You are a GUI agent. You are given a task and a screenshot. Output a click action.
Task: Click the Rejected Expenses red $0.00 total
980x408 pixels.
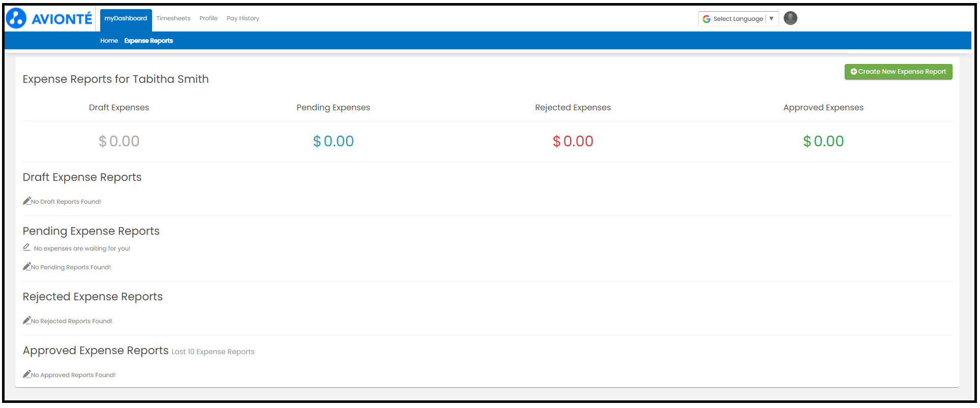(573, 141)
